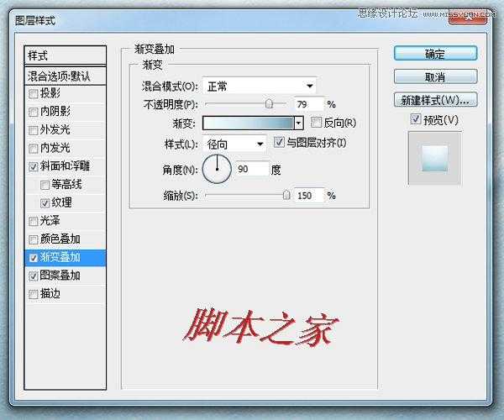Open the 描边 settings row label
This screenshot has height=420, width=504.
(50, 294)
